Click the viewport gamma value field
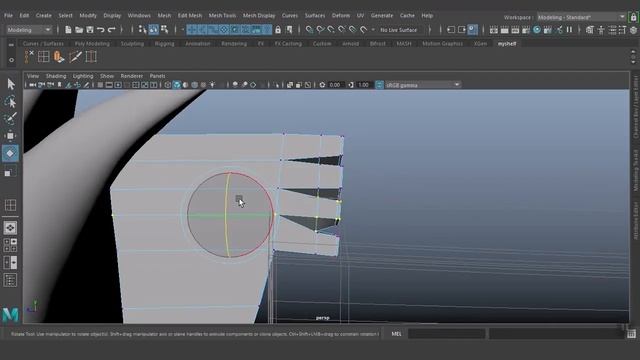The height and width of the screenshot is (360, 640). click(364, 85)
